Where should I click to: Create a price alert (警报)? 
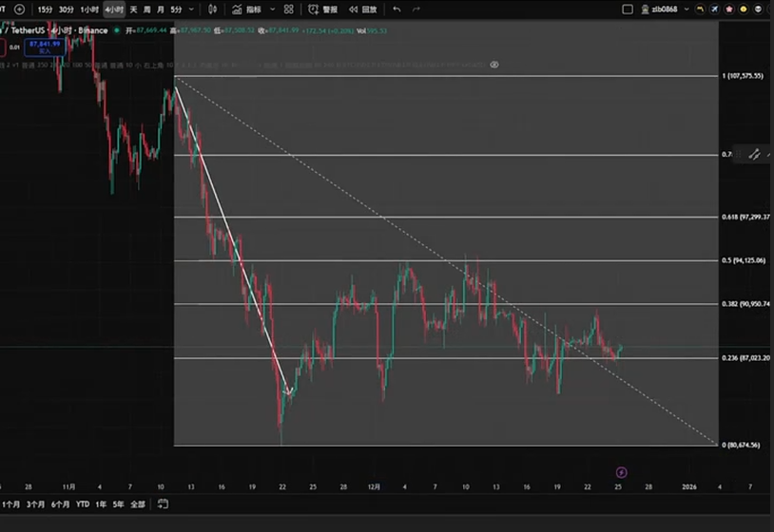tap(323, 9)
